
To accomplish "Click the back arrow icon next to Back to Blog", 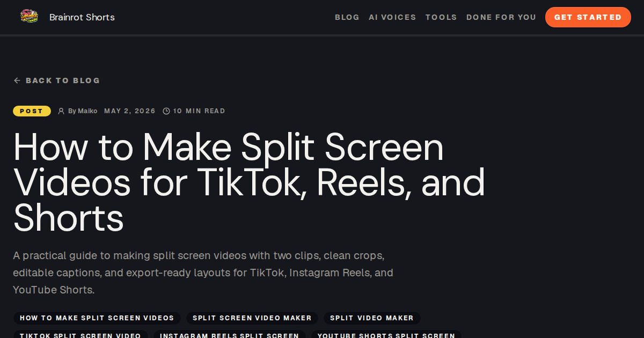I will tap(17, 80).
